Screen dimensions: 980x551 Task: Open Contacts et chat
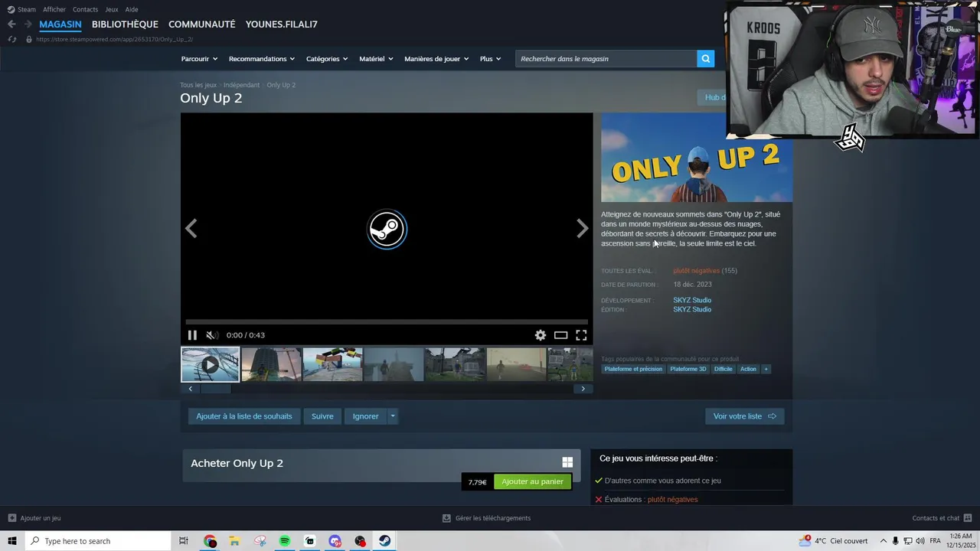pos(942,518)
